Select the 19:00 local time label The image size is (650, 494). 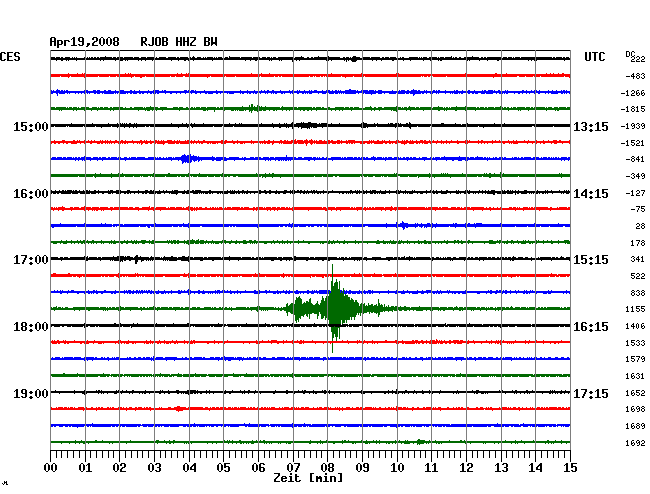[31, 393]
